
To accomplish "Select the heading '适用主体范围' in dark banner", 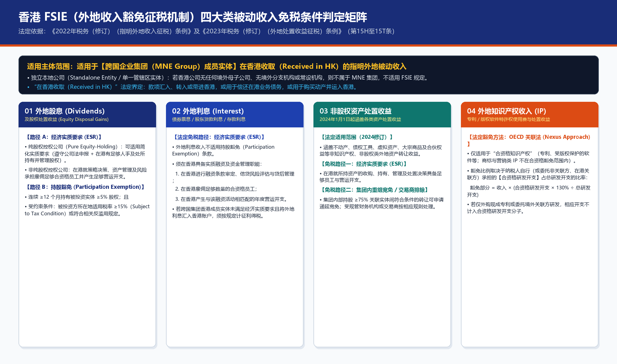I will [217, 66].
